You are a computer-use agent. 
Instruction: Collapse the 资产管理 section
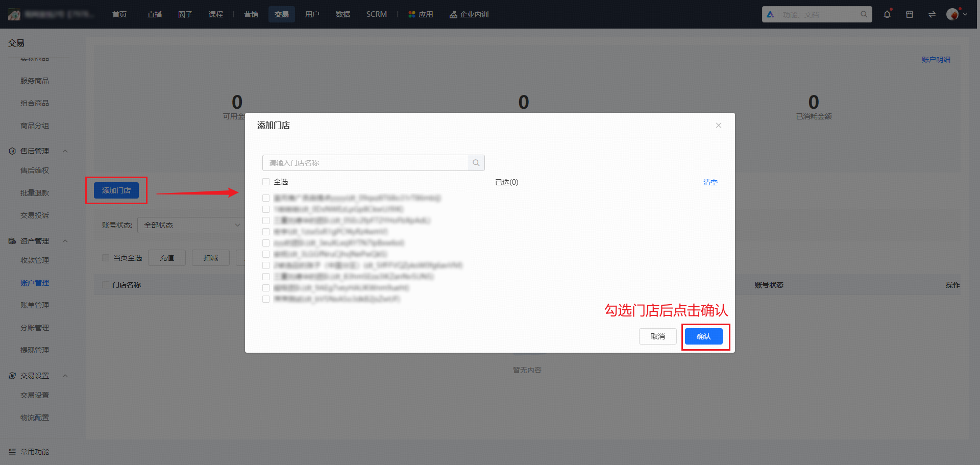[65, 241]
